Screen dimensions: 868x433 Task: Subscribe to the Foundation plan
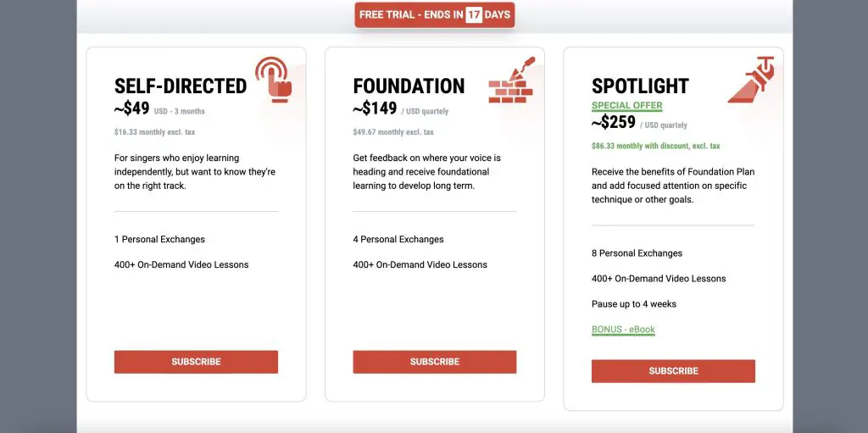pos(435,362)
